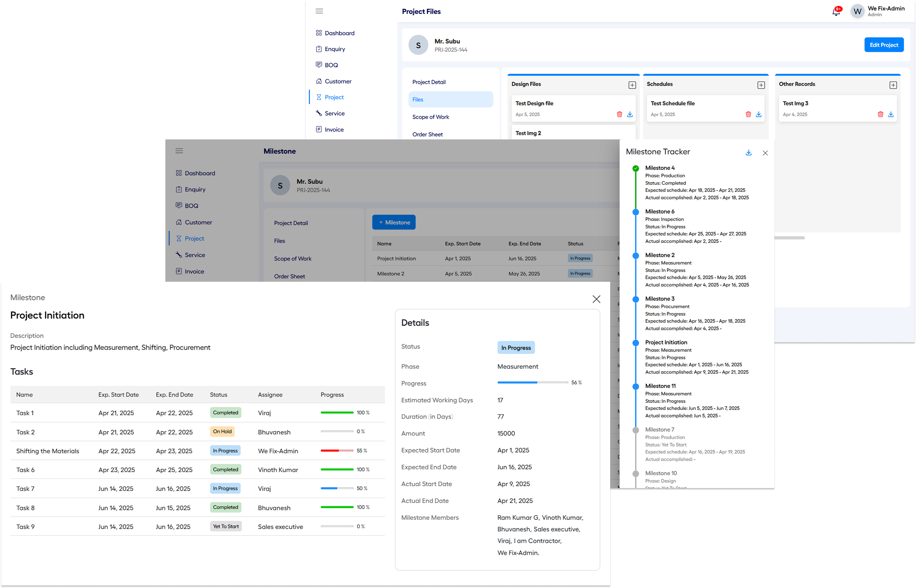
Task: Click the Milestone 4 completed timeline marker
Action: tap(635, 168)
